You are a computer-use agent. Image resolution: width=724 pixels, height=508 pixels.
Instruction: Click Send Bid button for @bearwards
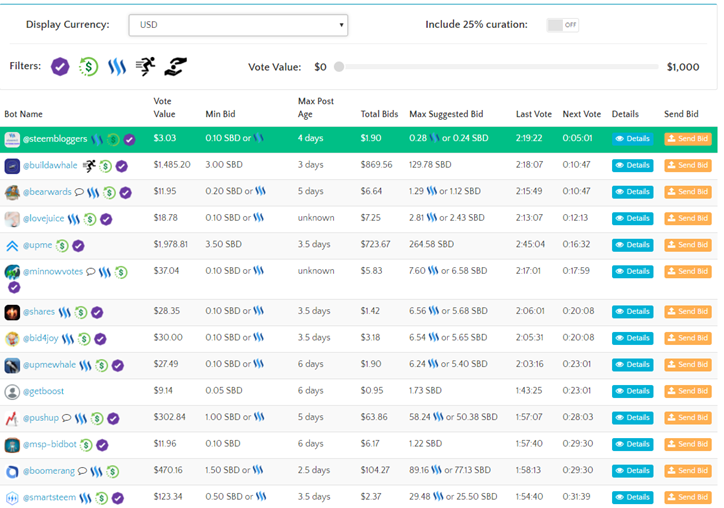688,192
